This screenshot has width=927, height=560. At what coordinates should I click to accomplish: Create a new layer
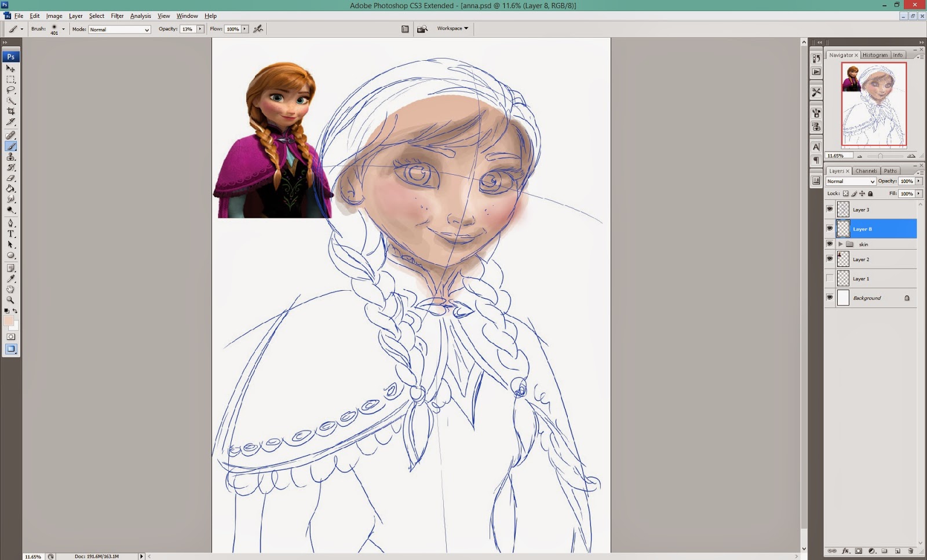point(897,551)
